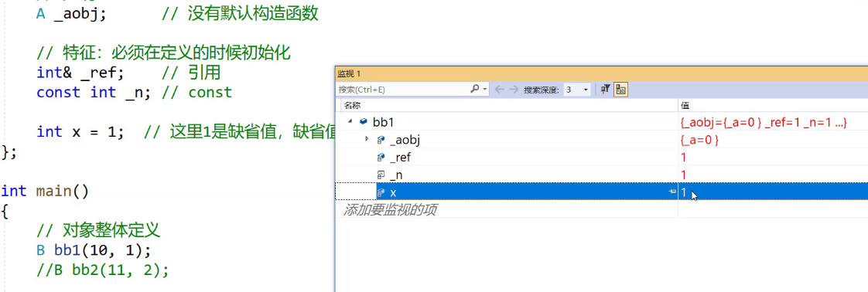The image size is (868, 292).
Task: Click code line 'int main()'
Action: [x=45, y=192]
